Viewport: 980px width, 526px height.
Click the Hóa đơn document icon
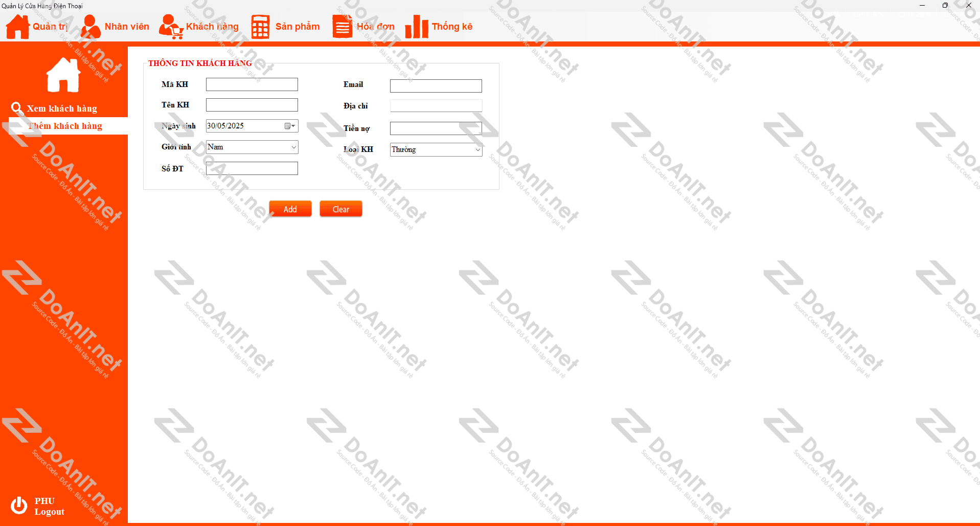point(343,27)
